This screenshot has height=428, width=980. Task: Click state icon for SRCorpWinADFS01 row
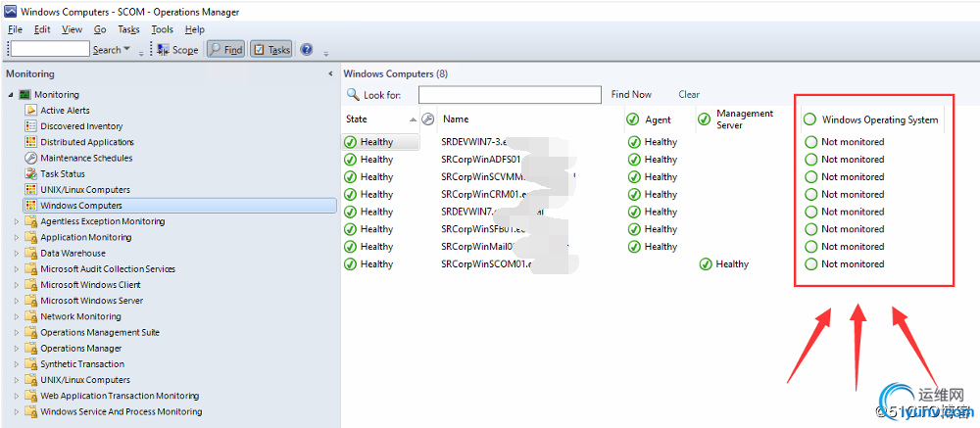tap(350, 160)
